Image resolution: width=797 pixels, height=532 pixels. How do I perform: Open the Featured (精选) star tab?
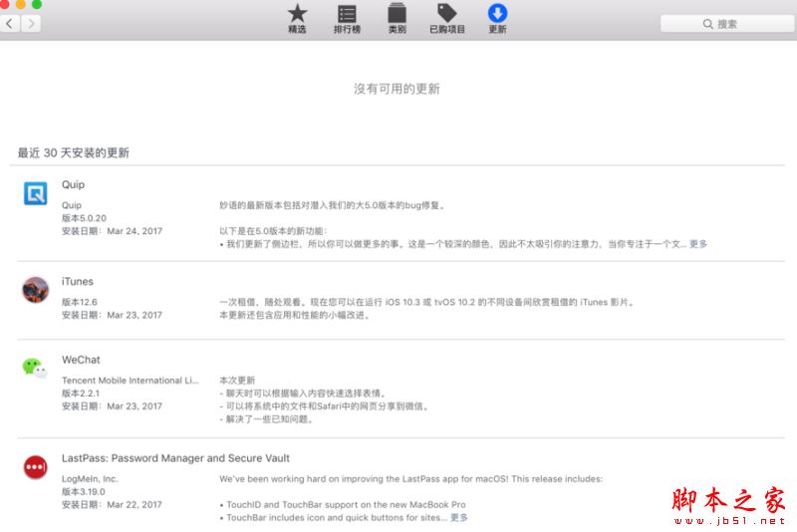tap(297, 19)
